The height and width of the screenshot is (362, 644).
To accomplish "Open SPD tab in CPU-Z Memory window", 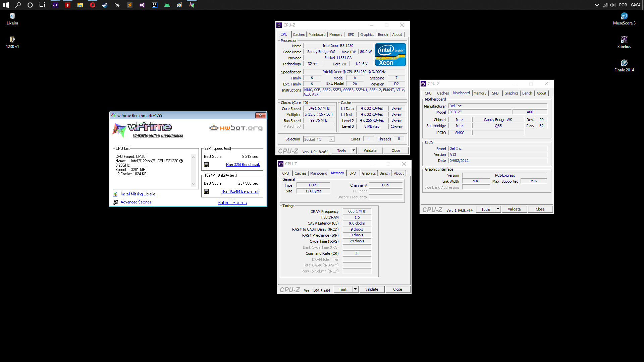I will (353, 173).
